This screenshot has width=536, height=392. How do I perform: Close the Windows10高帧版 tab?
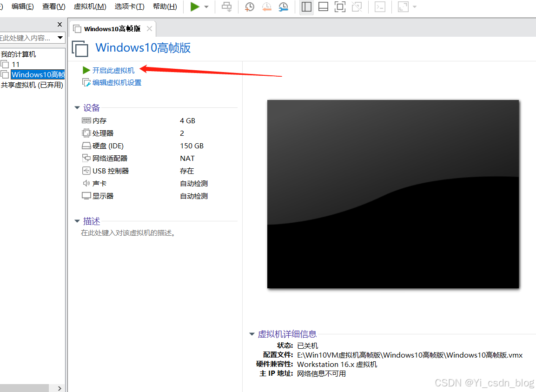click(x=149, y=29)
